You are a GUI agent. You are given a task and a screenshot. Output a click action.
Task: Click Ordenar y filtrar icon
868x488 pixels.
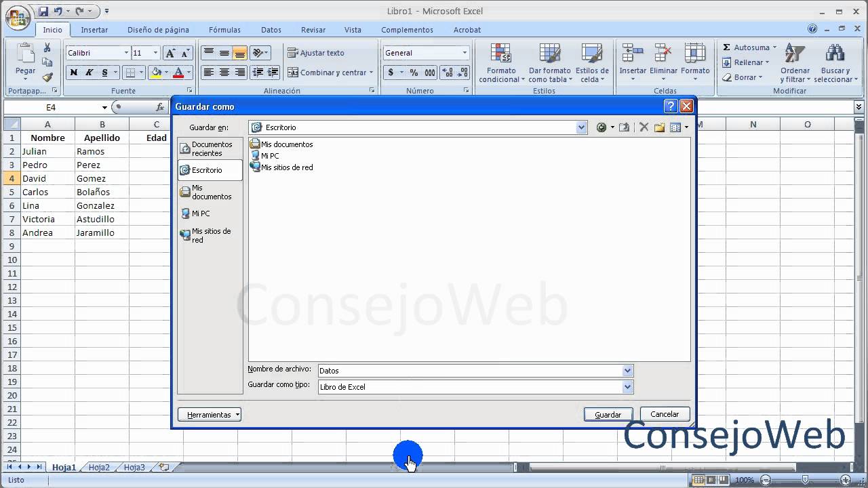[x=795, y=54]
